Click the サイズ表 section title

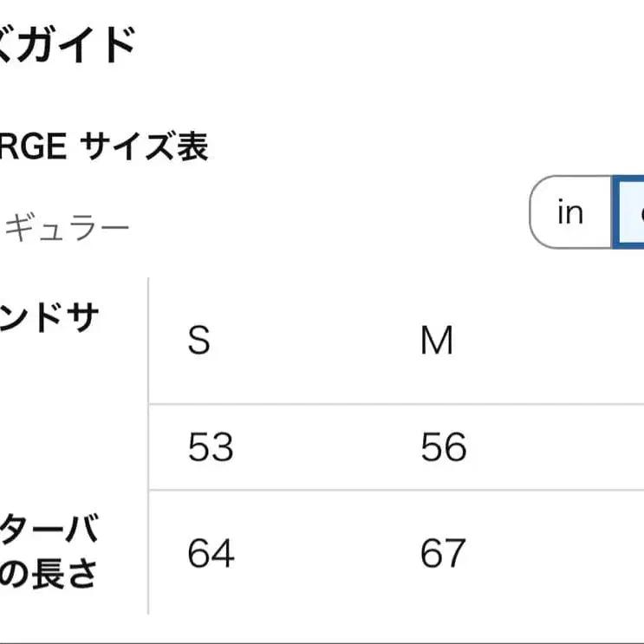tap(144, 146)
